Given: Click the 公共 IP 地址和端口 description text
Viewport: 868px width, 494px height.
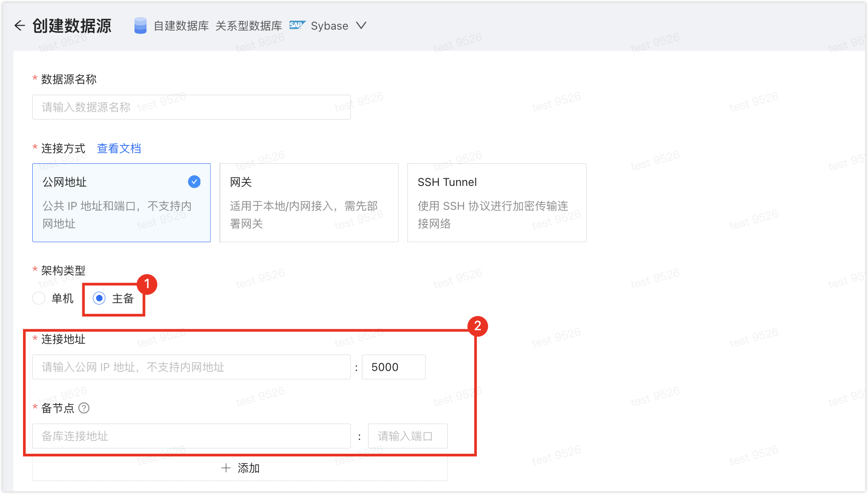Looking at the screenshot, I should click(x=117, y=215).
